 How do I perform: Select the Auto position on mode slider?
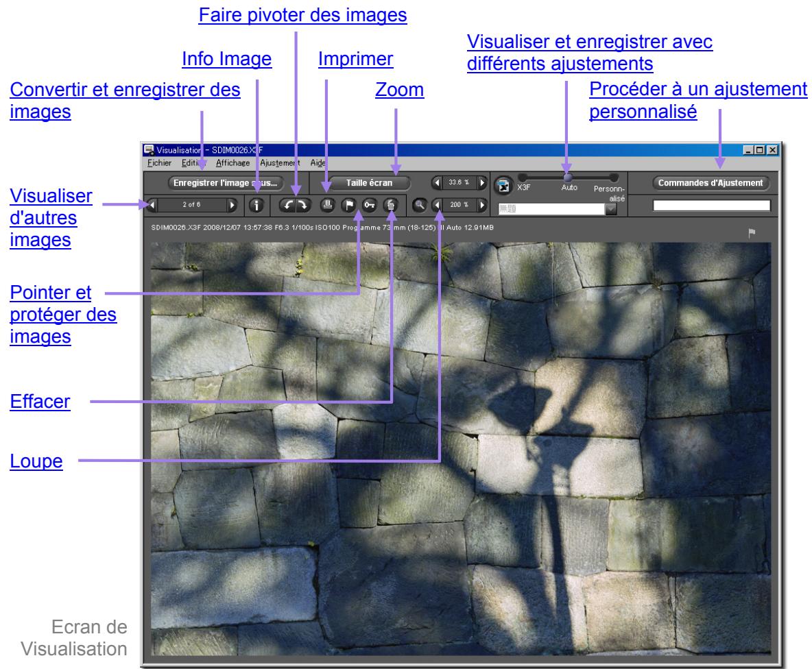click(568, 178)
